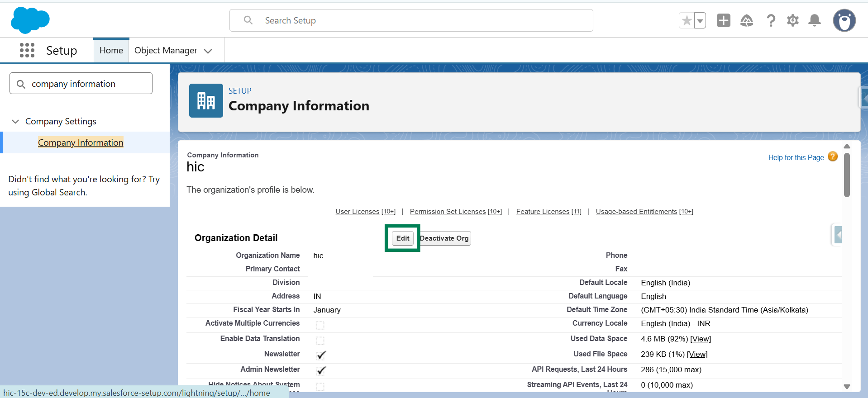868x398 pixels.
Task: Click the Edit button for Organization Detail
Action: (x=402, y=238)
